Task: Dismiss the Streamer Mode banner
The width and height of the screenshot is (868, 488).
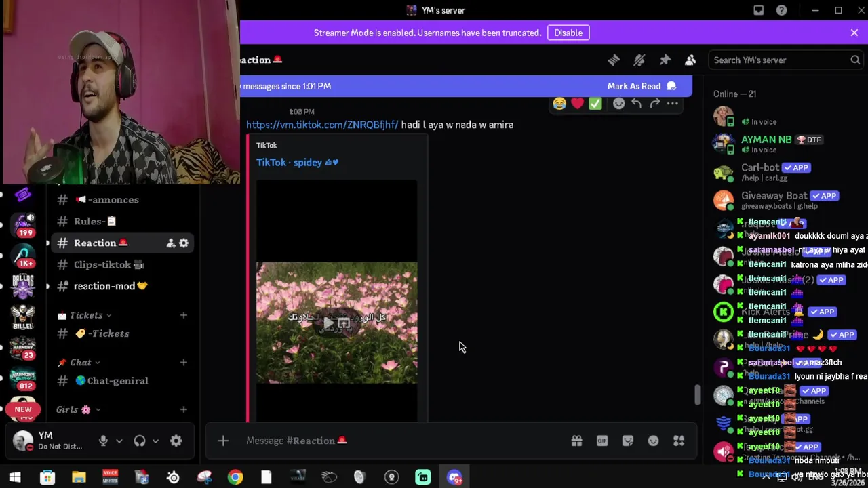Action: (x=854, y=33)
